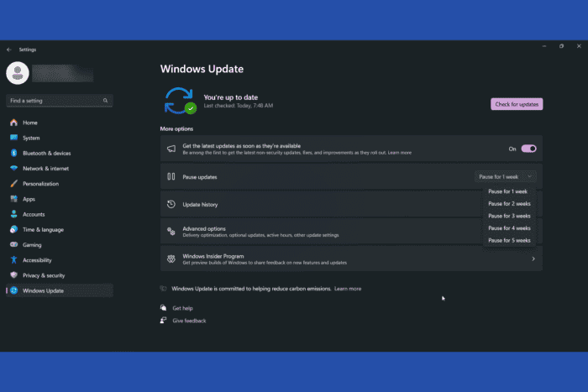Open Learn more link about latest updates
The image size is (588, 392).
click(x=399, y=153)
